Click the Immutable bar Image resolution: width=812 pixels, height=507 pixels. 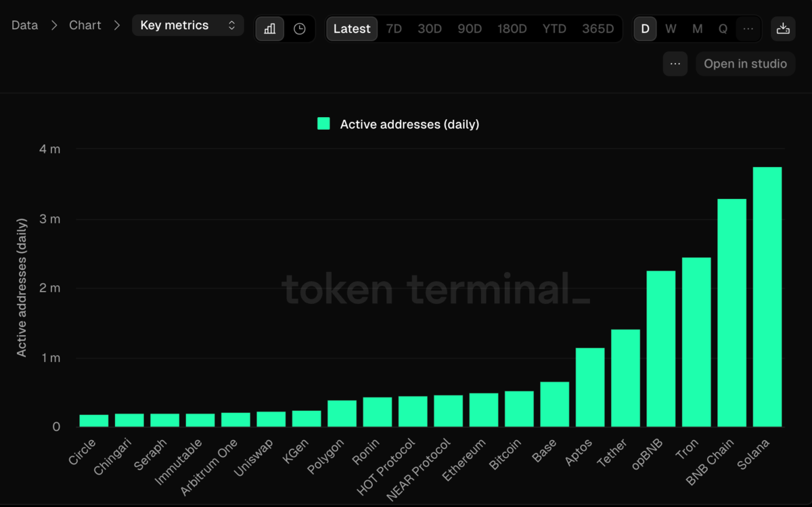click(x=200, y=420)
